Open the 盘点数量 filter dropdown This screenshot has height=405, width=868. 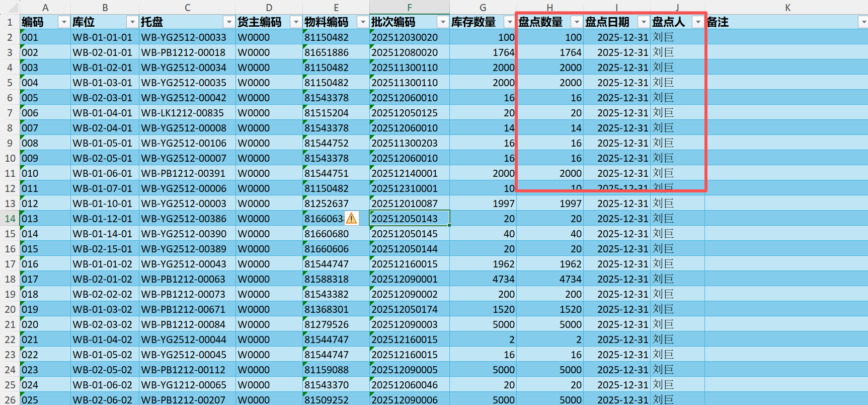[577, 22]
